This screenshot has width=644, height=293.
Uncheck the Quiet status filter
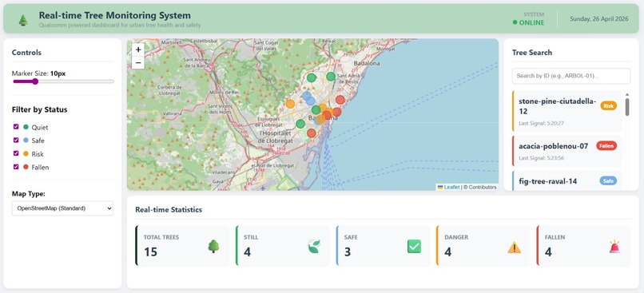[x=16, y=127]
